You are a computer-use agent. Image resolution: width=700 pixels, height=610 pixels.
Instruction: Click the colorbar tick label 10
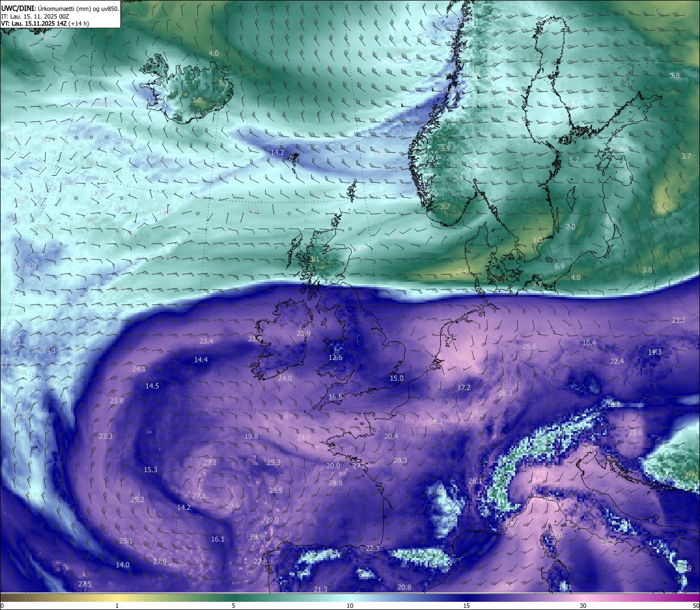point(350,606)
